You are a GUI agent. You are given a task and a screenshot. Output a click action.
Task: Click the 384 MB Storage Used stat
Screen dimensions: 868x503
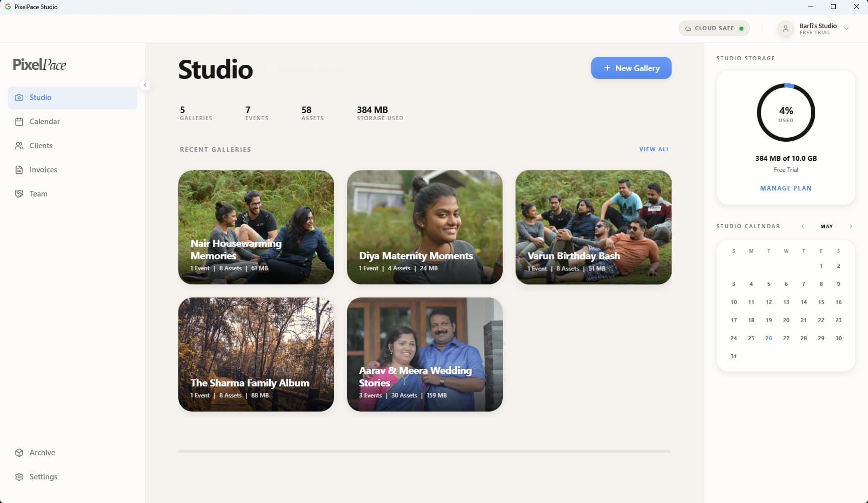pos(380,113)
